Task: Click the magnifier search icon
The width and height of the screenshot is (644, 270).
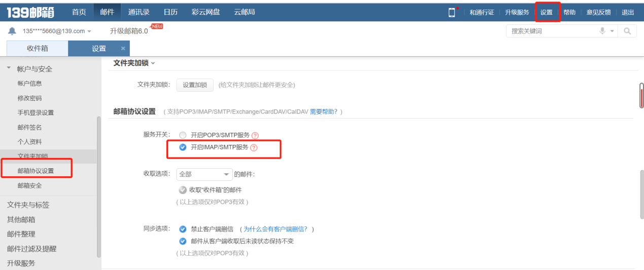Action: (627, 31)
